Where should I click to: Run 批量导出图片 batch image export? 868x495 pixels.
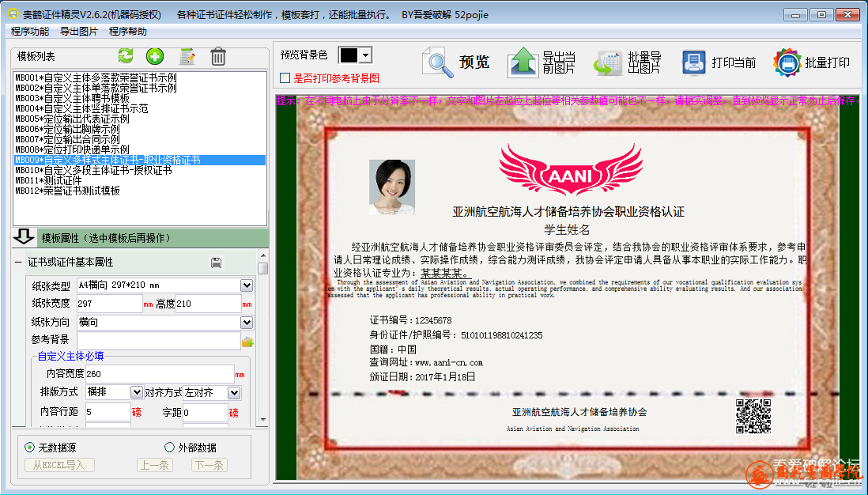tap(627, 62)
